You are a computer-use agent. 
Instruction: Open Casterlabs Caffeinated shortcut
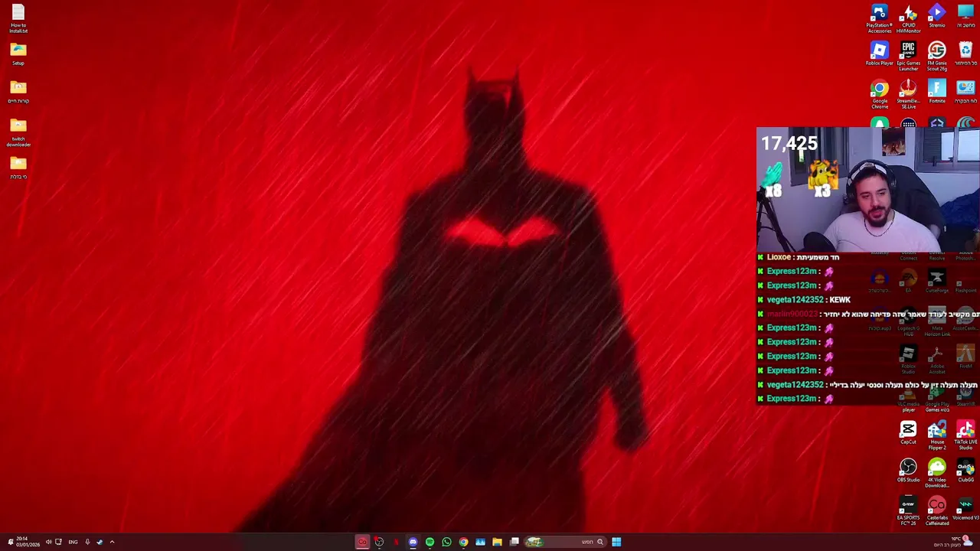point(937,511)
